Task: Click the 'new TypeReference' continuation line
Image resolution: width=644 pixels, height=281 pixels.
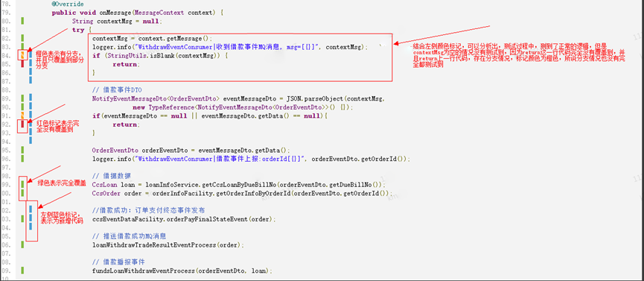Action: pos(243,107)
